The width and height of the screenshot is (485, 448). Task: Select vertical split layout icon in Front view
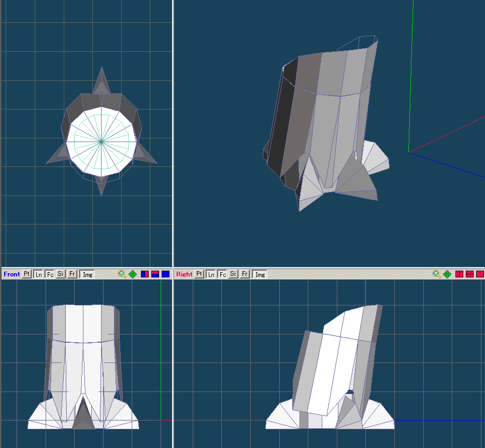[145, 274]
